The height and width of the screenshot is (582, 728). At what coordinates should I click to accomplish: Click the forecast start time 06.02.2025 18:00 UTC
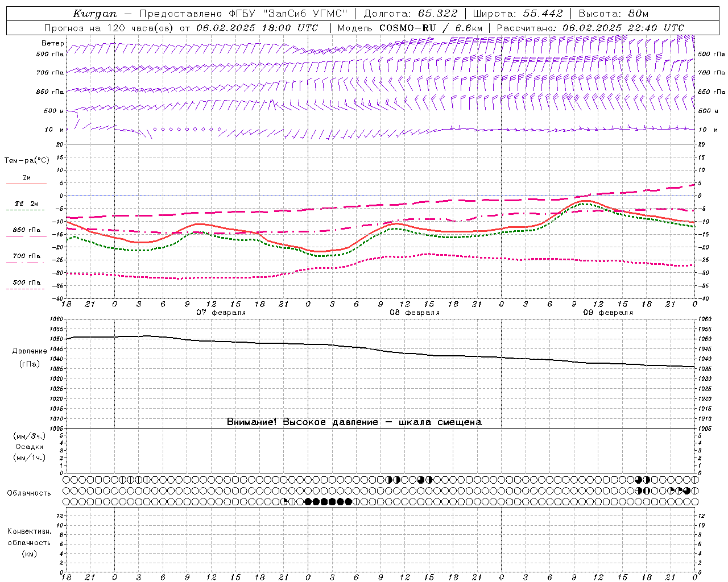[257, 28]
